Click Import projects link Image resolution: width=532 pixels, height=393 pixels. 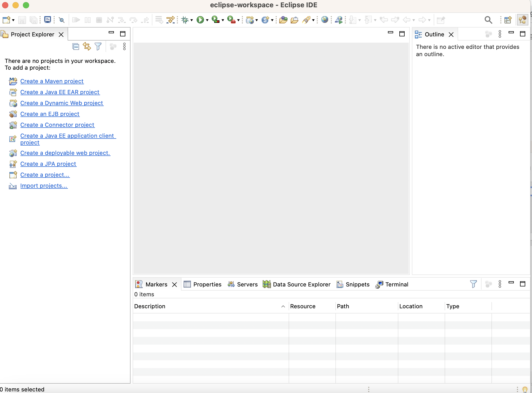(x=44, y=186)
